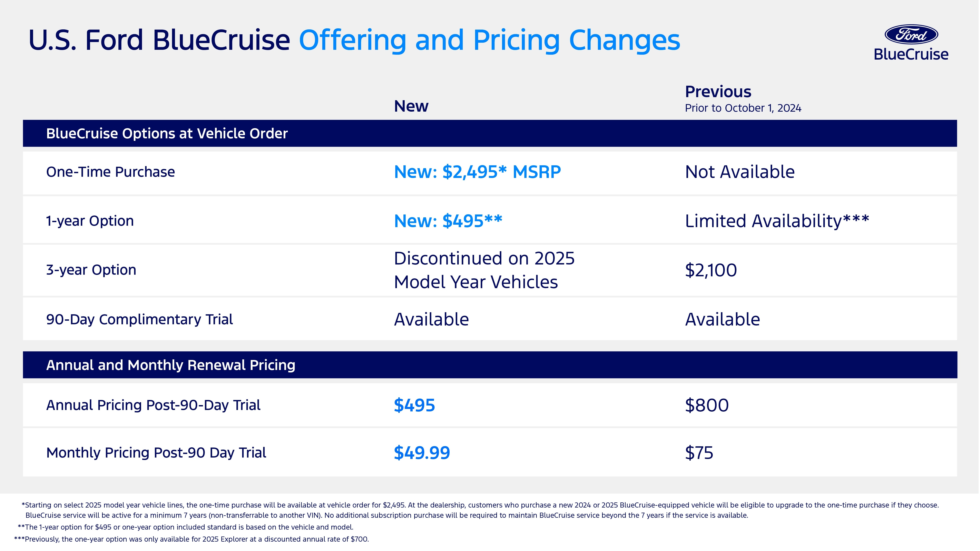Click the Ford oval logo
The height and width of the screenshot is (551, 980).
tap(912, 35)
